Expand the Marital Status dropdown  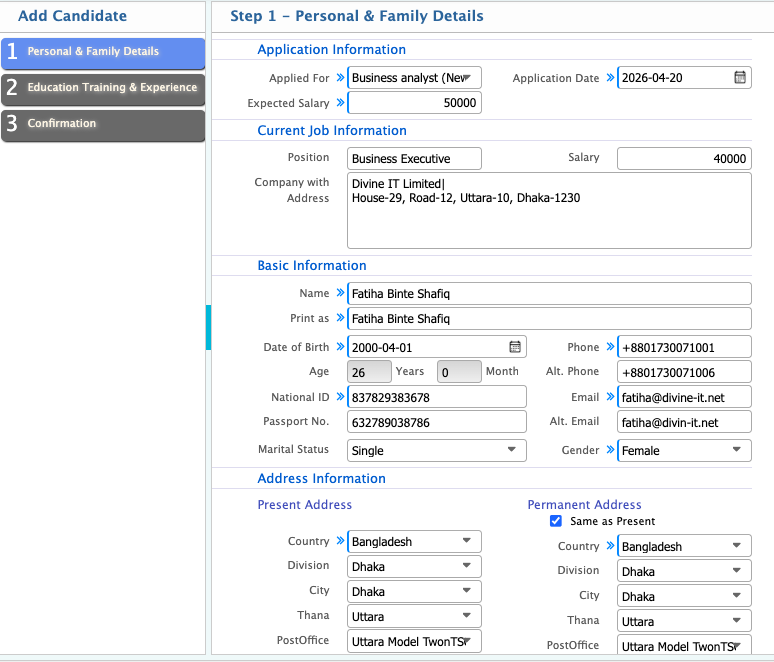(x=436, y=451)
